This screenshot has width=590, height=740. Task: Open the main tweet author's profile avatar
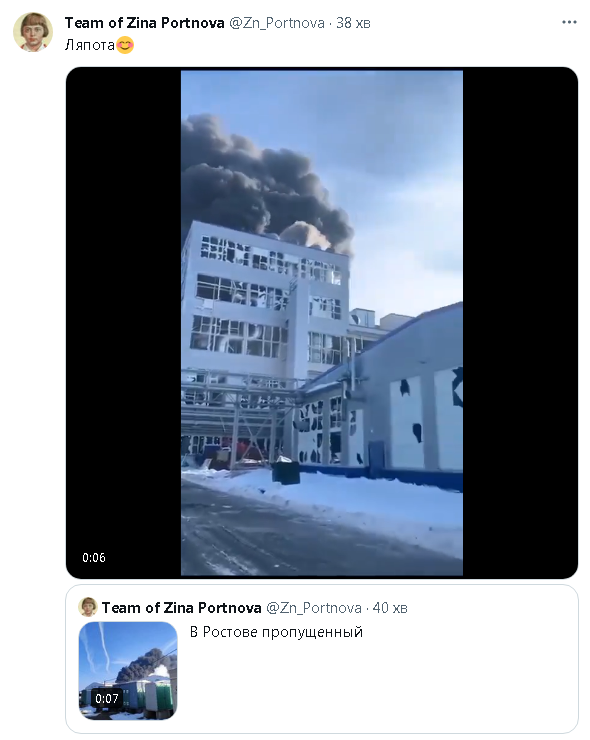click(33, 32)
